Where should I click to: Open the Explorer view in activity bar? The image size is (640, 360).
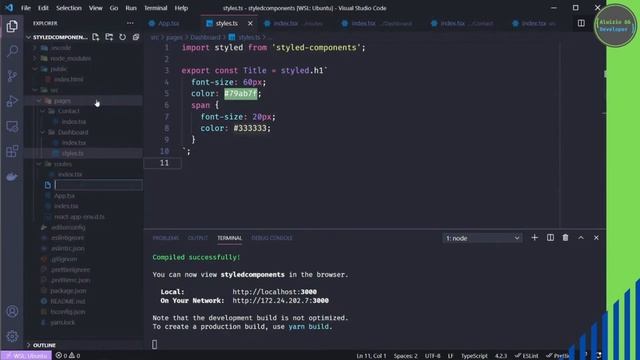(12, 26)
